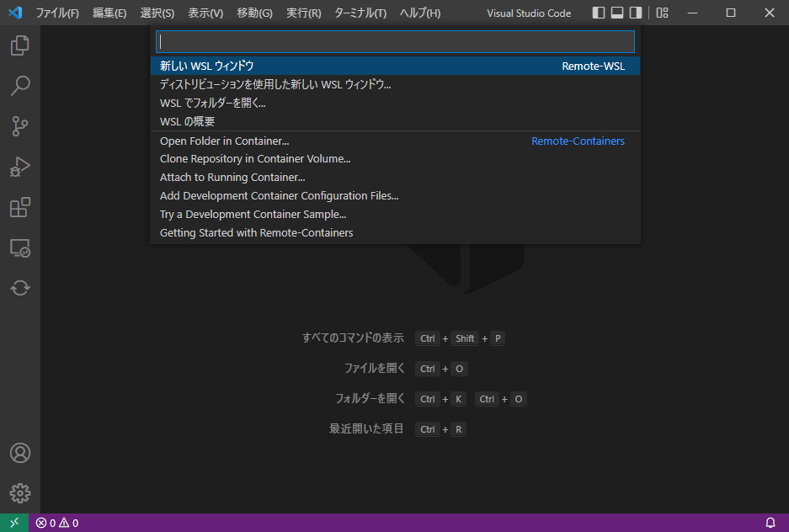
Task: Open the Explorer view in activity bar
Action: 20,45
